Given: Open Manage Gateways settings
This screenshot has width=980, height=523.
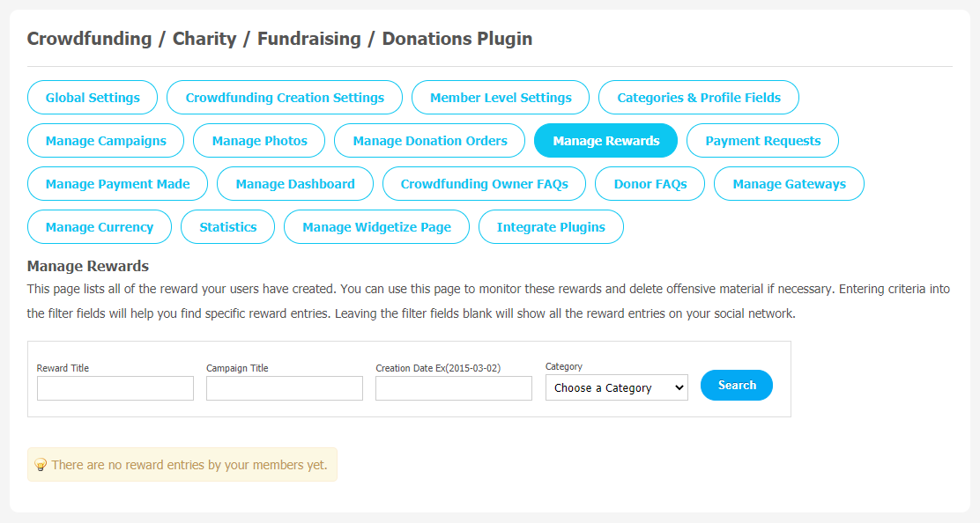Looking at the screenshot, I should (789, 183).
